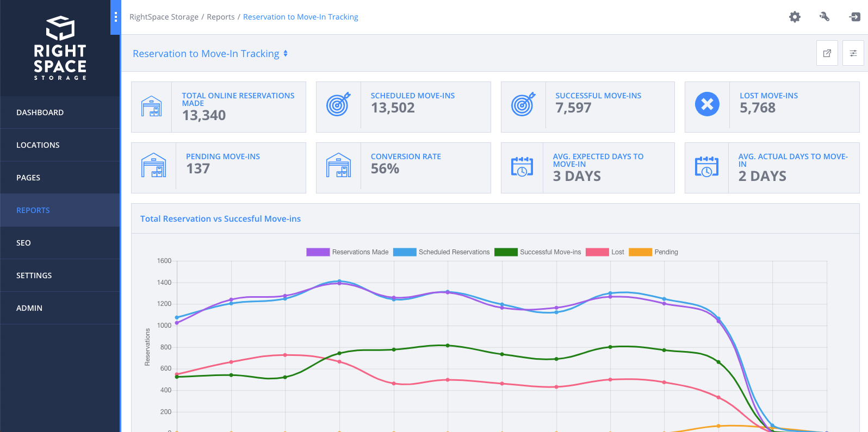Toggle Successful Move-ins green legend swatch
Screen dimensions: 868x432
(506, 252)
